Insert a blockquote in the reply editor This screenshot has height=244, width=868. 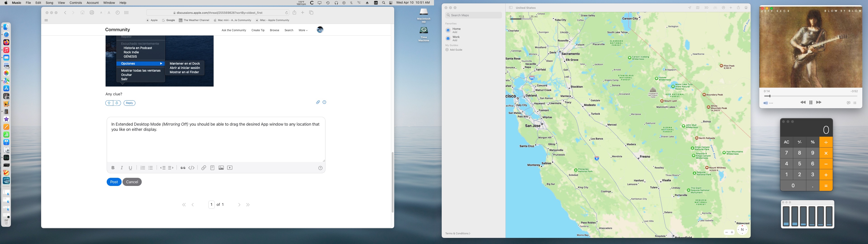[x=183, y=168]
